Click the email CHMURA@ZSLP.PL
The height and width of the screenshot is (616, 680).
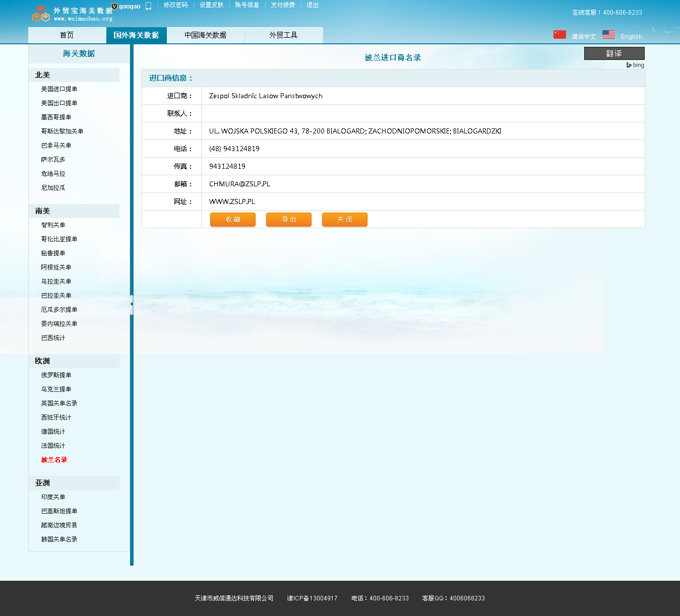click(239, 184)
